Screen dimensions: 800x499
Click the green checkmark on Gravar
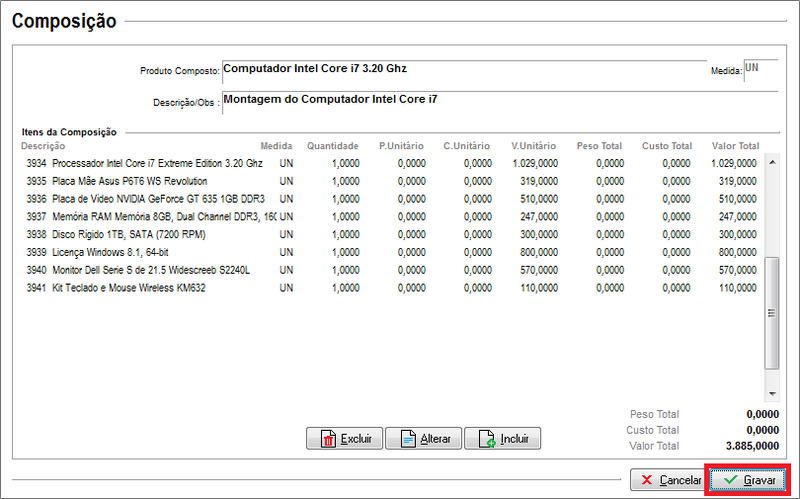730,480
